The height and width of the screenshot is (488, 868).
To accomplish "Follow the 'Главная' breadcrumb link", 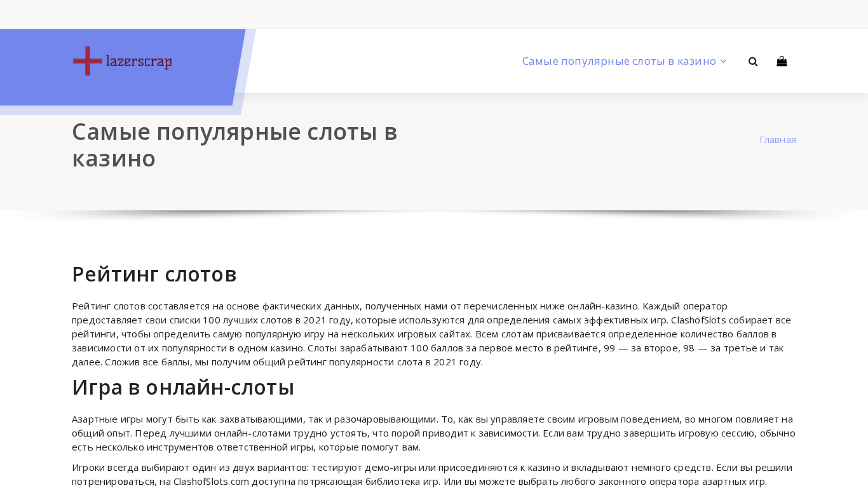I will [778, 139].
